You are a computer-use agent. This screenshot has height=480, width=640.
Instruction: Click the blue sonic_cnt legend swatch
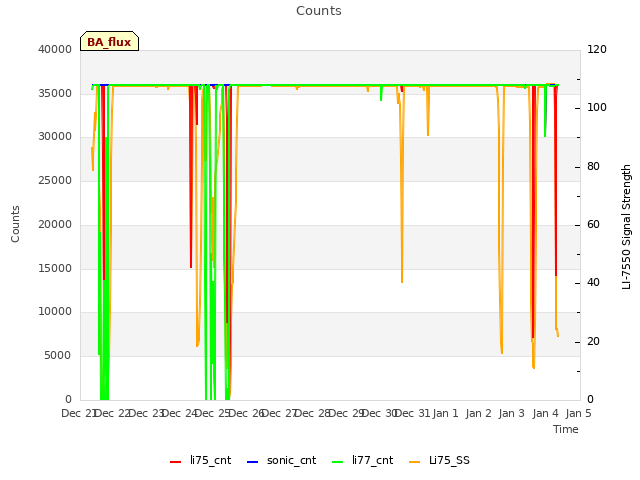click(x=253, y=462)
